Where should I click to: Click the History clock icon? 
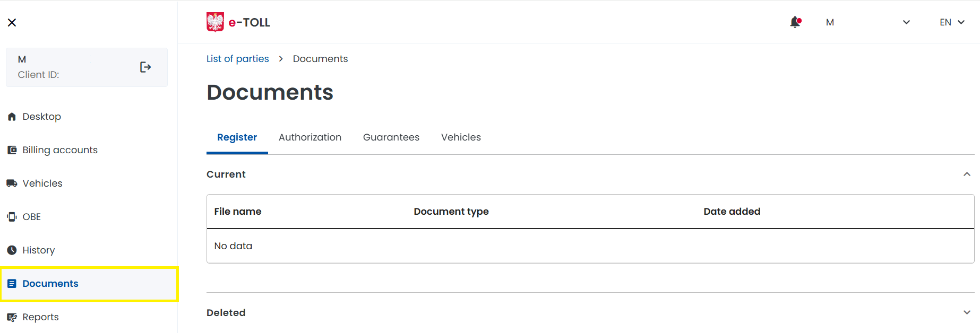12,250
